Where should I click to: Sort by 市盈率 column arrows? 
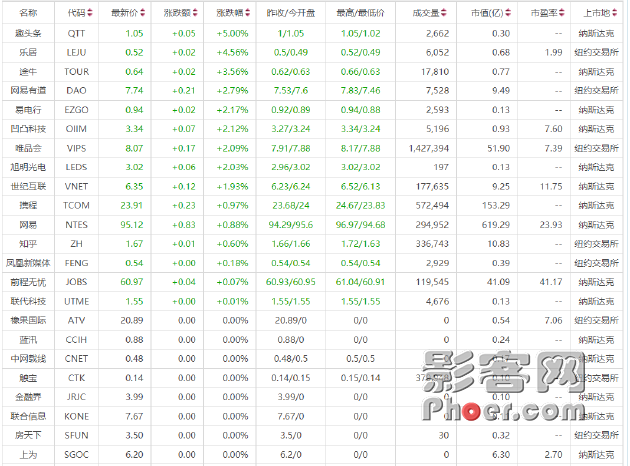(x=562, y=13)
